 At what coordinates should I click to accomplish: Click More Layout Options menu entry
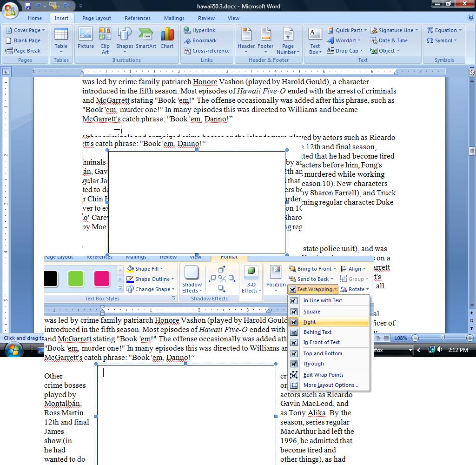tap(329, 385)
